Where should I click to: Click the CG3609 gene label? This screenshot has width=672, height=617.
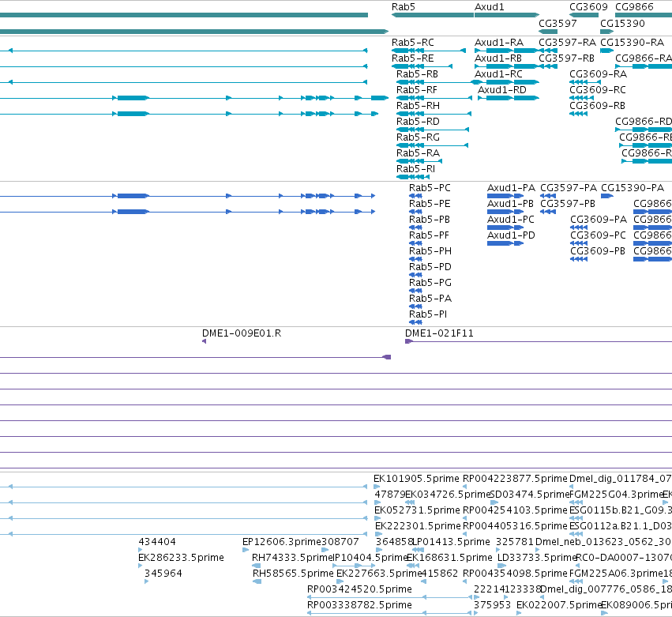pyautogui.click(x=588, y=7)
